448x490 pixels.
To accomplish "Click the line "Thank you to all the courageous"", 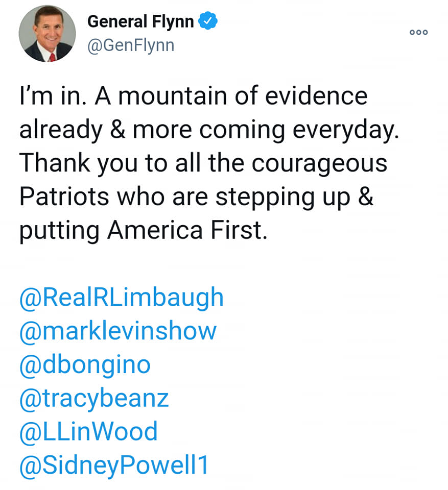I will (203, 163).
